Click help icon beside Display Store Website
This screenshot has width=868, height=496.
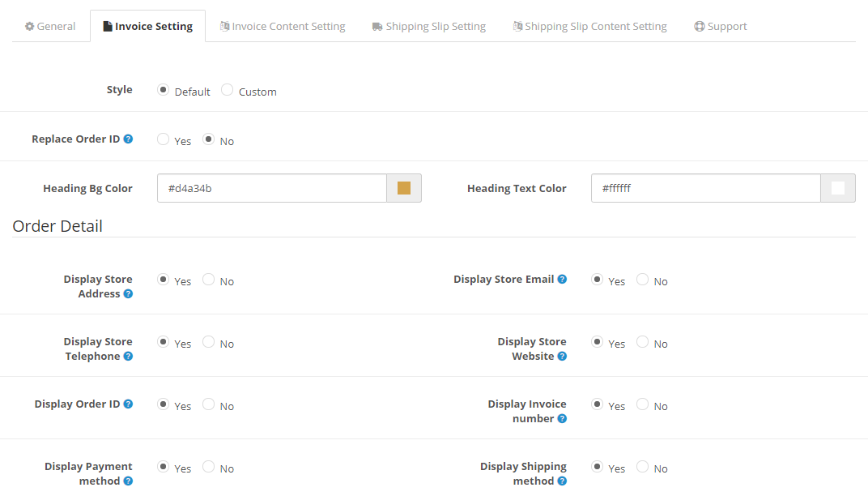pos(562,357)
